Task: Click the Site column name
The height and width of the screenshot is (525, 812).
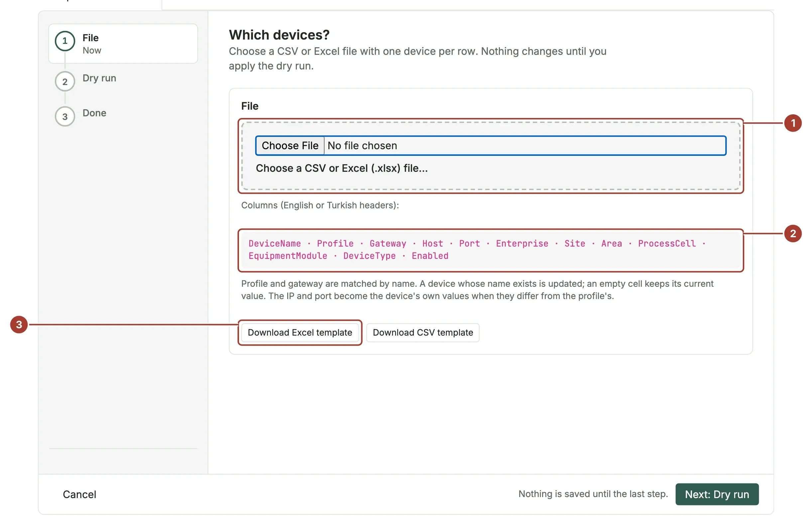Action: [574, 244]
